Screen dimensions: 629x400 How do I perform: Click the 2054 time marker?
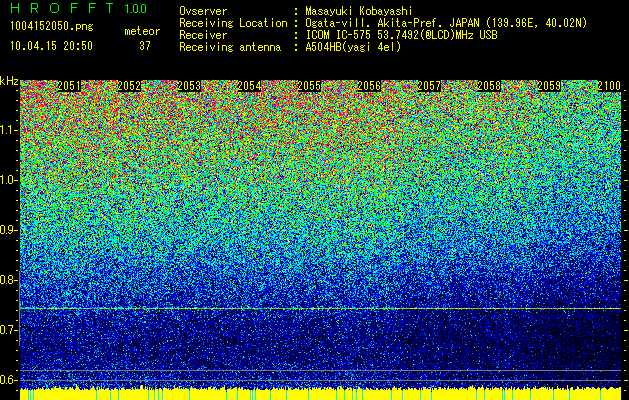point(249,86)
